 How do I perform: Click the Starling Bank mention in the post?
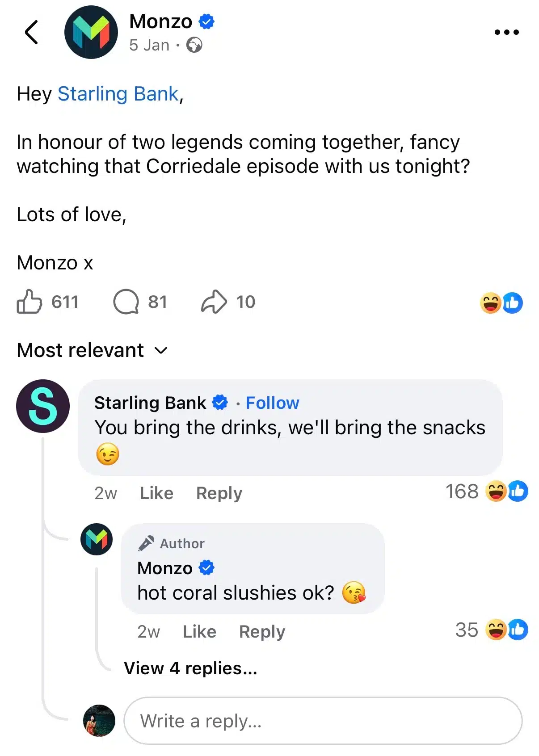tap(118, 94)
